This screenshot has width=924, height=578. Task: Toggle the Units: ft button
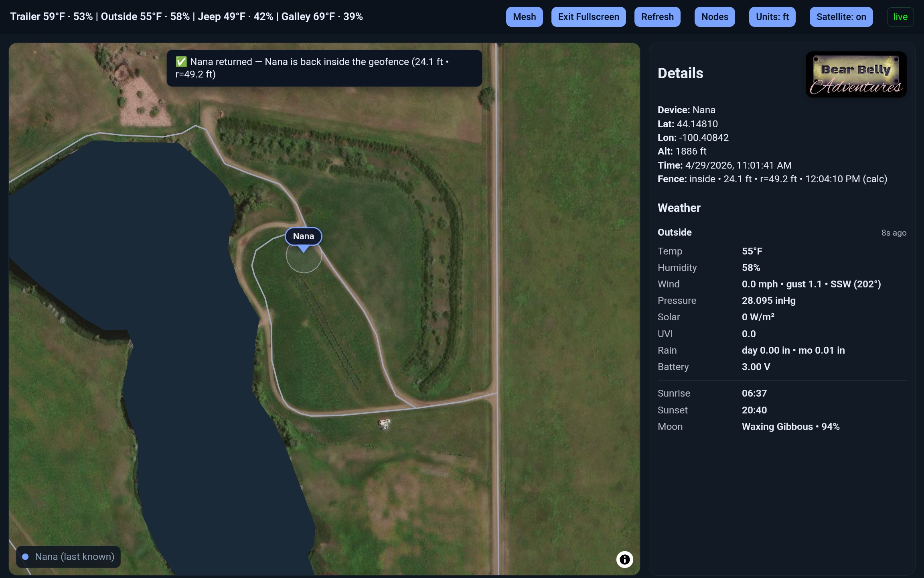pos(772,17)
